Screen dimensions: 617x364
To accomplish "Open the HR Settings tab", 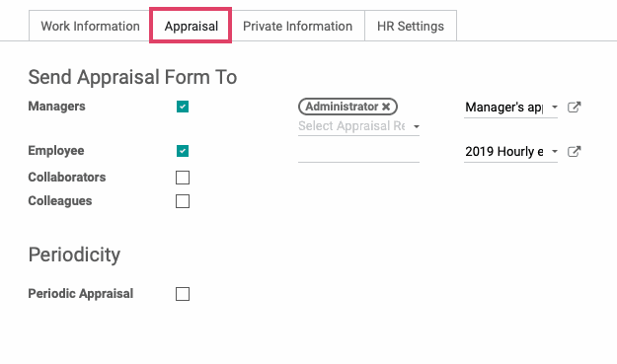I will (411, 26).
